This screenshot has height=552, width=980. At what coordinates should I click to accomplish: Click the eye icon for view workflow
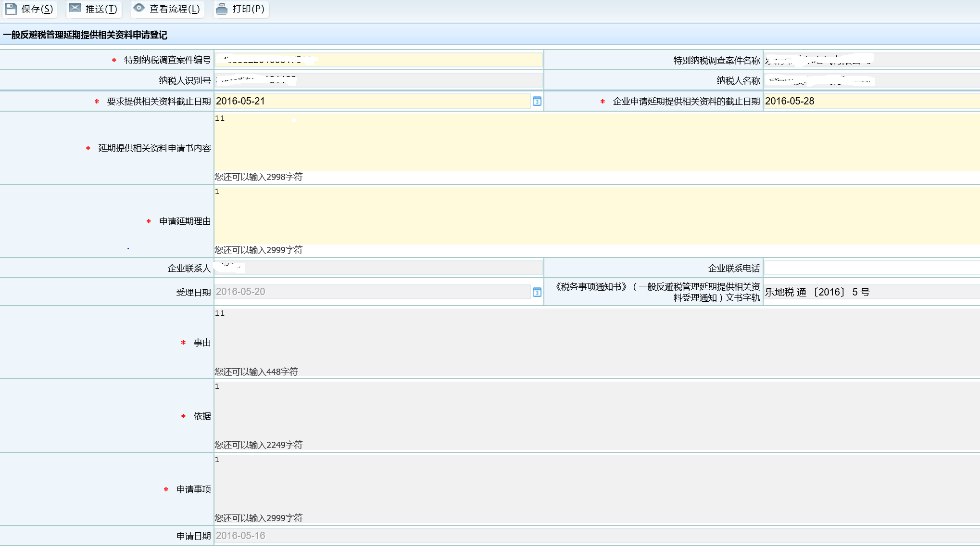[139, 8]
